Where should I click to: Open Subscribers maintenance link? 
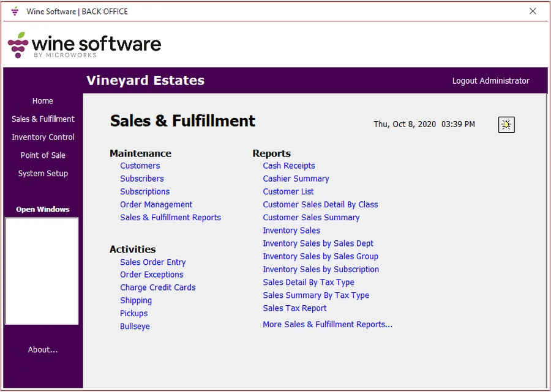142,179
